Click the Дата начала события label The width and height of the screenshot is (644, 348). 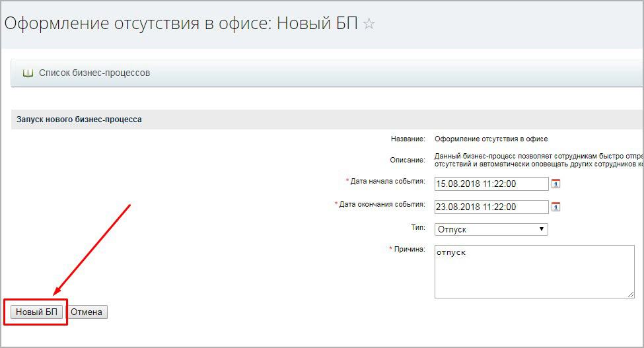tap(388, 181)
